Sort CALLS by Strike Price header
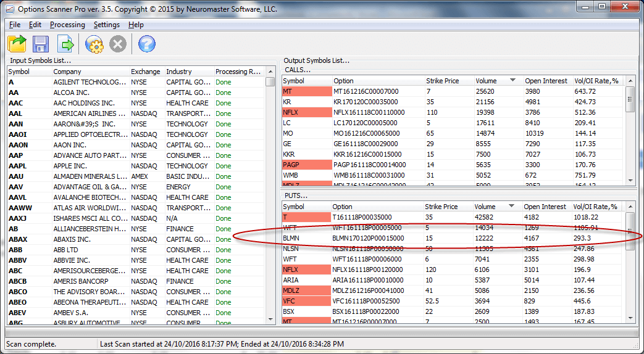Viewport: 644px width, 354px height. 450,81
